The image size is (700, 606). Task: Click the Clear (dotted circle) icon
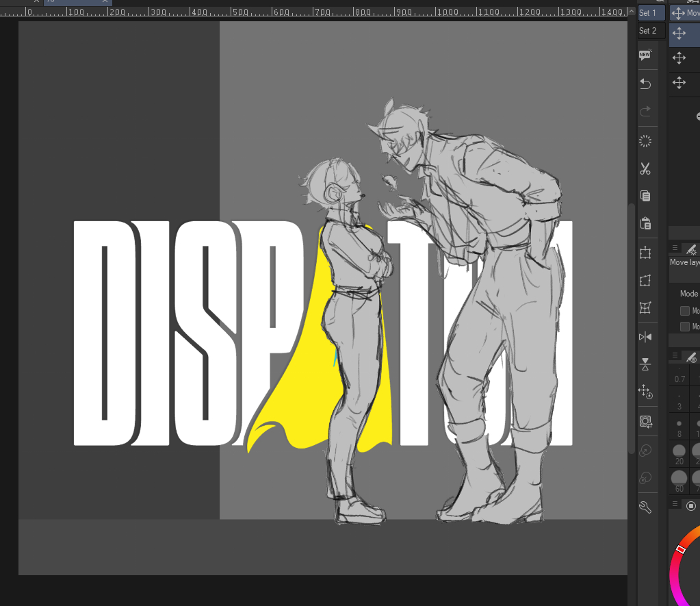645,141
